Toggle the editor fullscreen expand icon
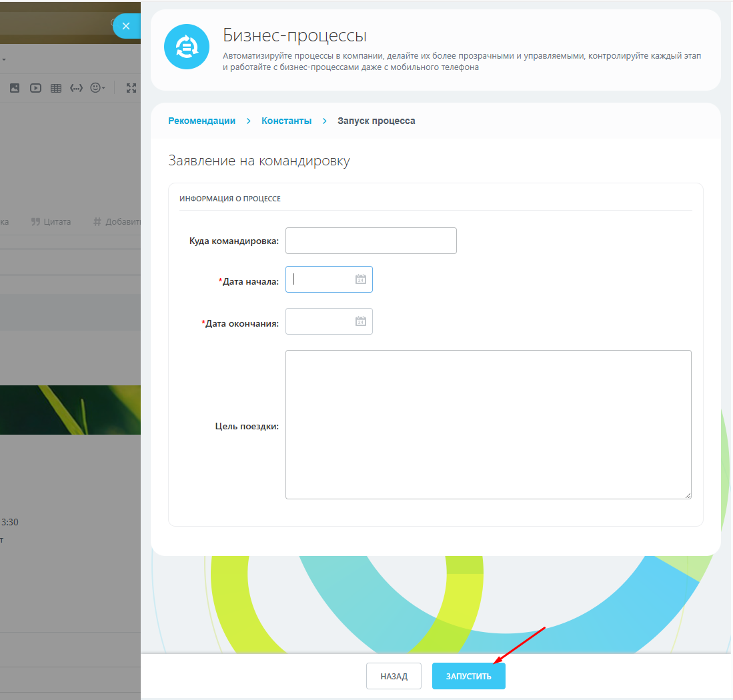 [x=131, y=88]
